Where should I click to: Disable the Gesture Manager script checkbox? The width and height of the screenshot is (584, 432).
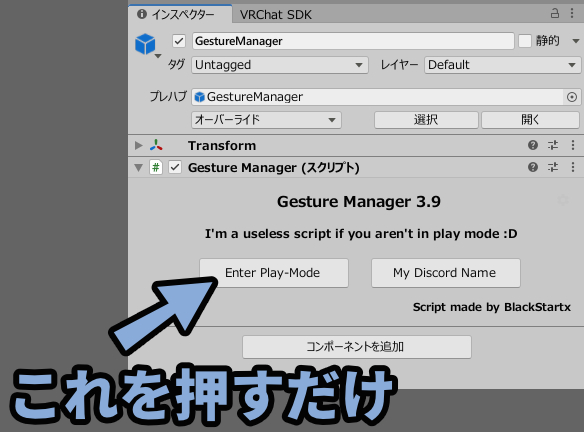(175, 167)
